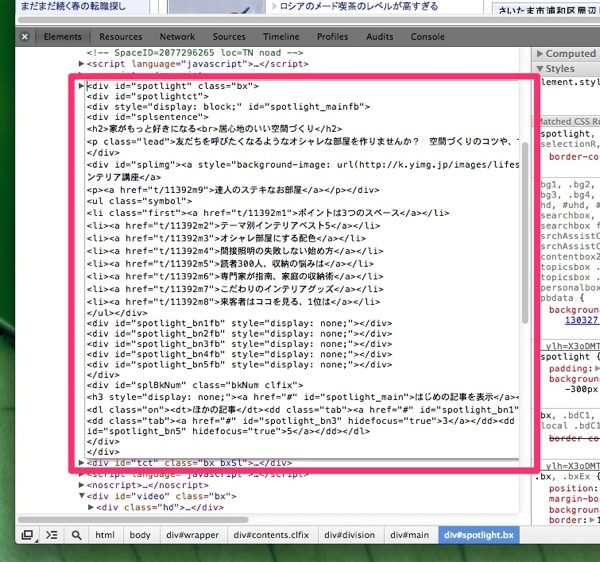Show the console drawer icon
This screenshot has width=600, height=562.
pyautogui.click(x=52, y=535)
